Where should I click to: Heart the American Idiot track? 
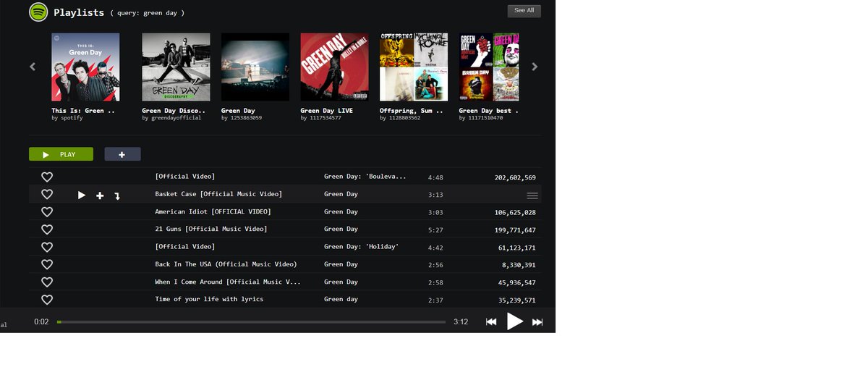47,211
